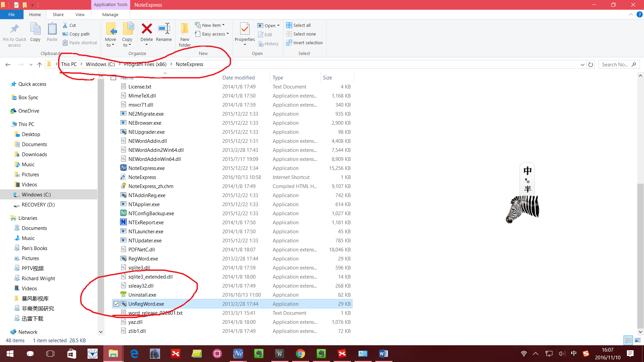Open the Windows Start menu
The height and width of the screenshot is (362, 644).
pyautogui.click(x=10, y=354)
